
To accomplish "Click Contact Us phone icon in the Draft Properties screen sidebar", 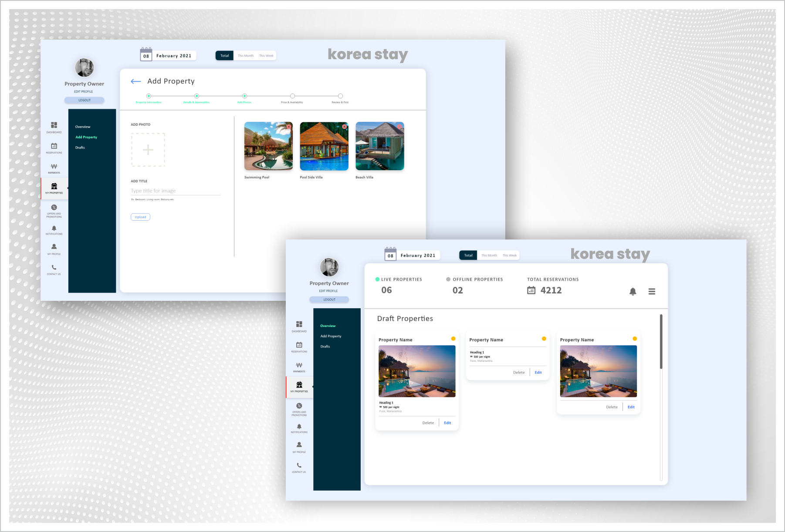I will pos(299,465).
